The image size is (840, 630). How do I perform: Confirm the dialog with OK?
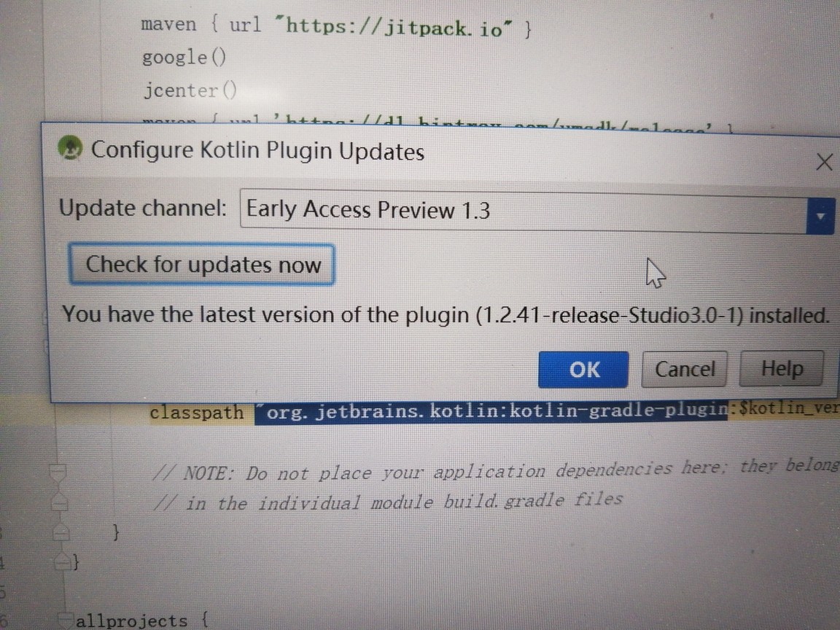point(583,370)
